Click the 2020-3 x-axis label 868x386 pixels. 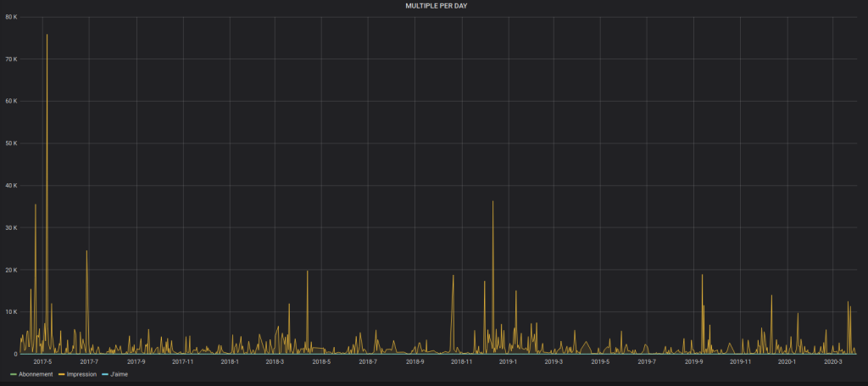(x=833, y=361)
